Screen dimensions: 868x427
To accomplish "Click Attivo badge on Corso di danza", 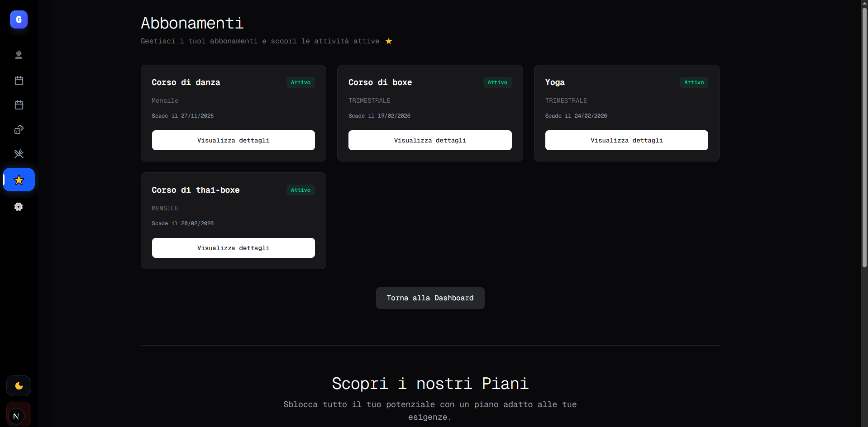I will (300, 82).
